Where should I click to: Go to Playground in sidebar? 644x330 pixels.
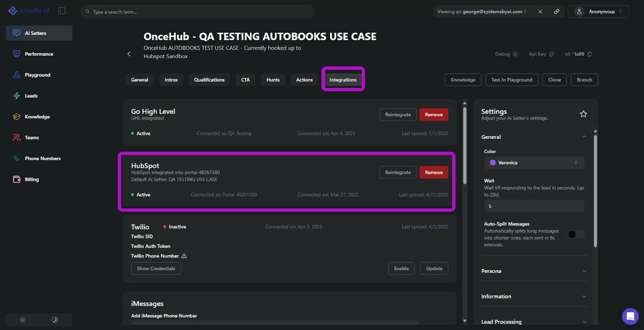click(39, 75)
